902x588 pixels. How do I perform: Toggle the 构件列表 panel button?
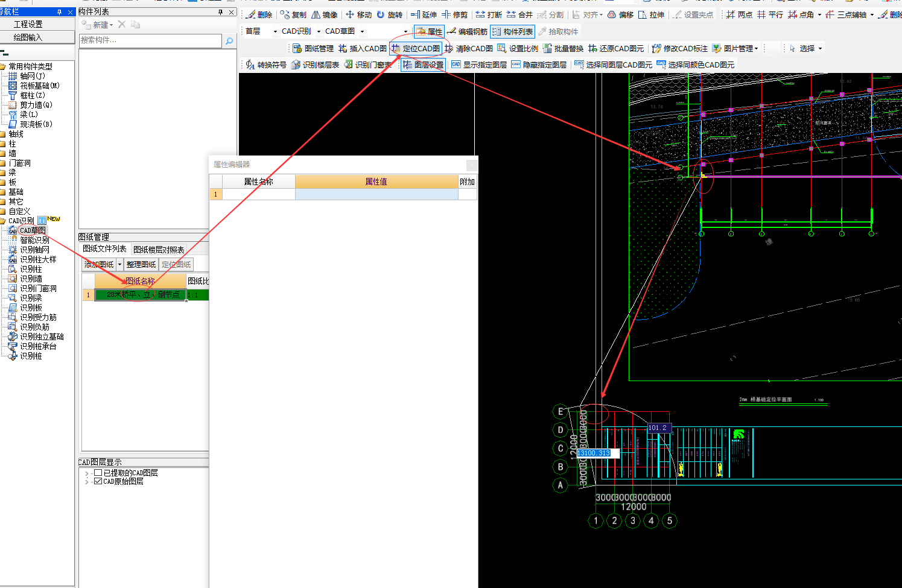coord(513,31)
